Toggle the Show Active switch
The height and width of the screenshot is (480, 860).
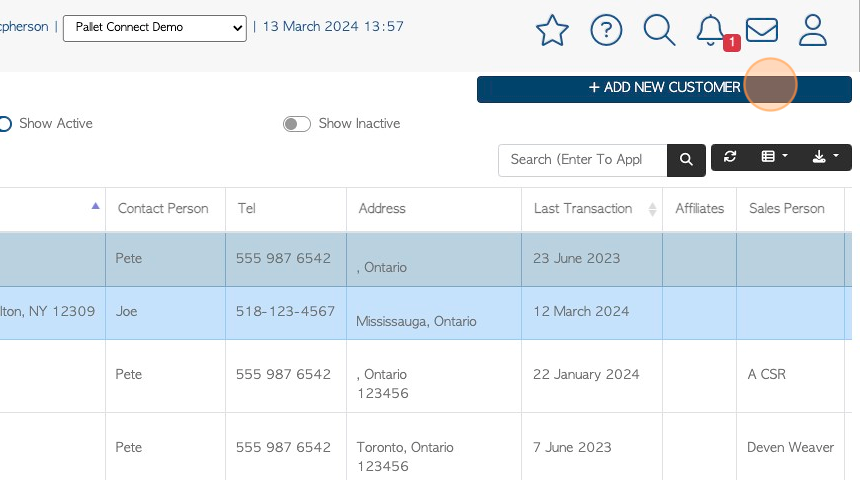point(5,124)
